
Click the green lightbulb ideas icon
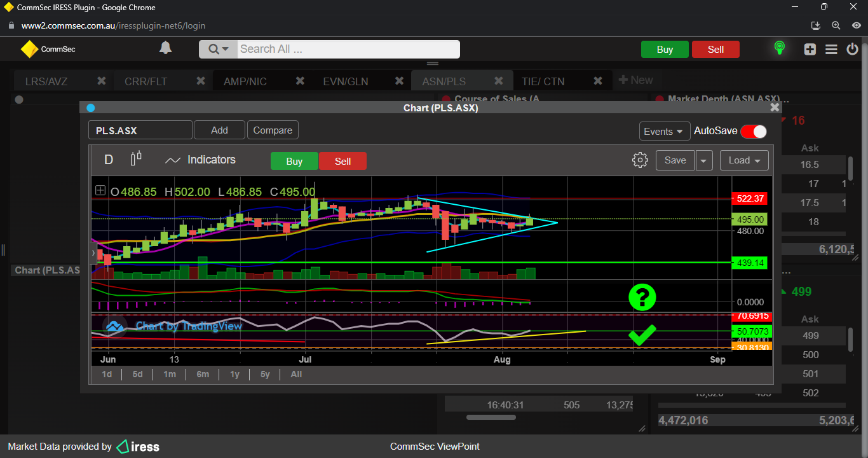779,48
